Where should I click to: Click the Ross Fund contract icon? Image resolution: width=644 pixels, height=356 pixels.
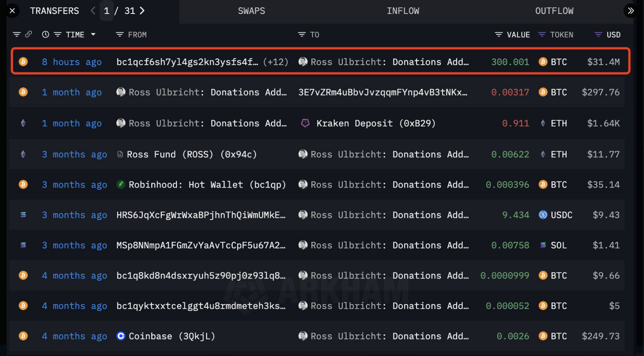(120, 154)
